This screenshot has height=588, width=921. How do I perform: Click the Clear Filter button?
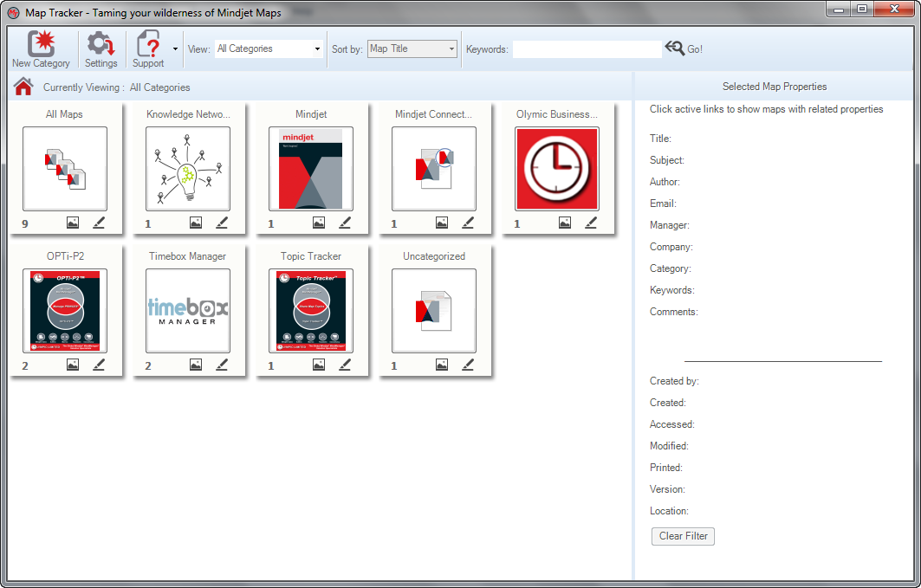[683, 536]
